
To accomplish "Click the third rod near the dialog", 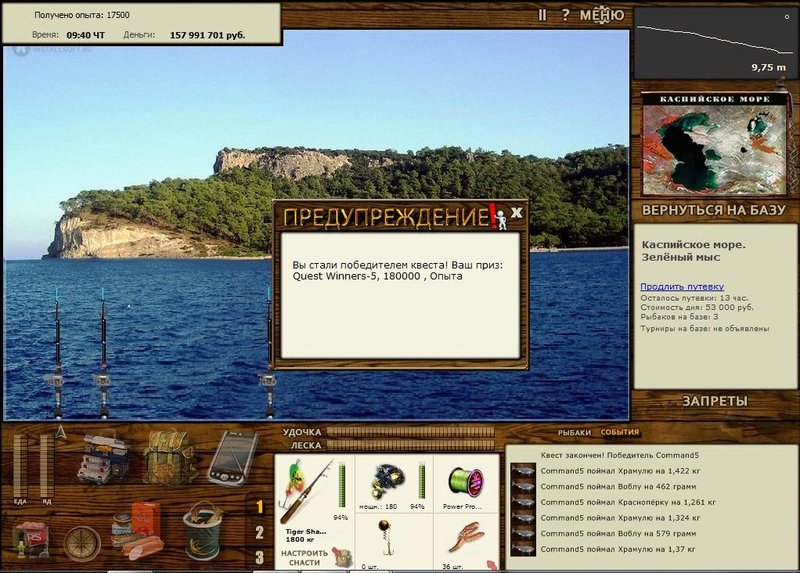I will [x=268, y=352].
